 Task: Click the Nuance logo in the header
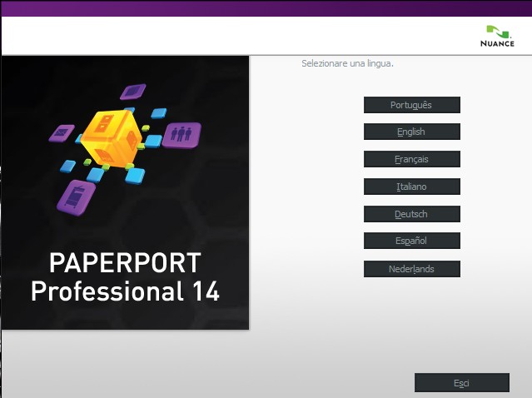(497, 36)
